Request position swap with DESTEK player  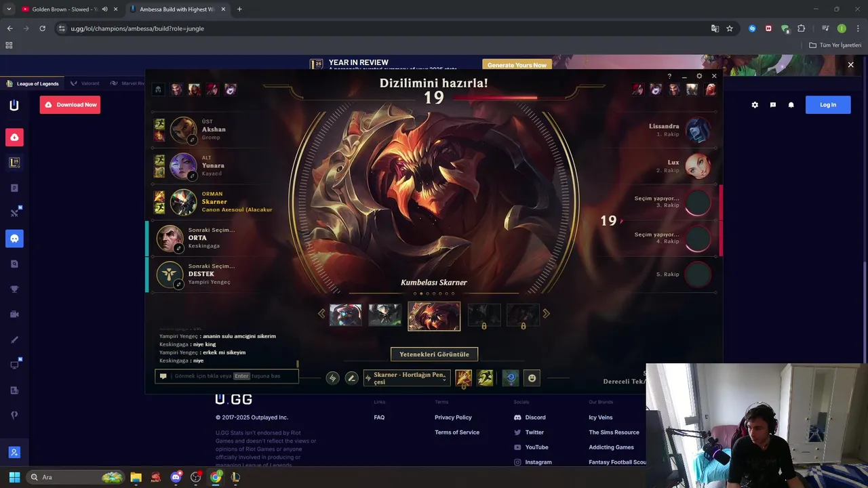tap(179, 284)
